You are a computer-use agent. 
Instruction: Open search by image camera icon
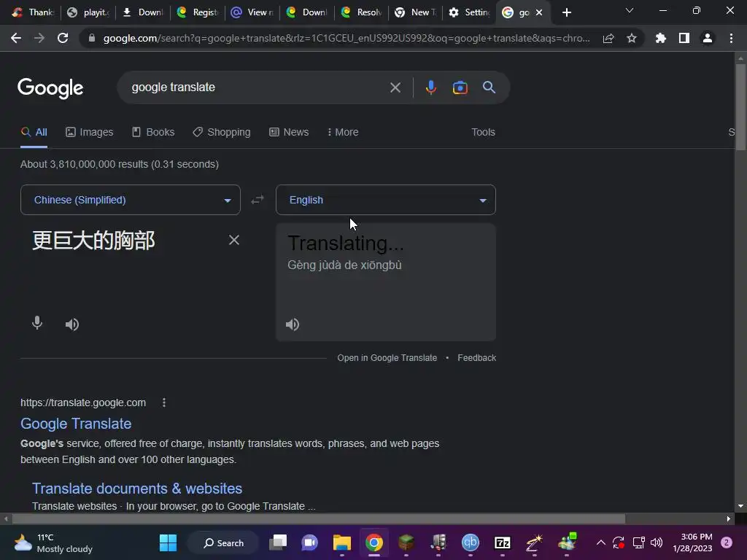460,87
